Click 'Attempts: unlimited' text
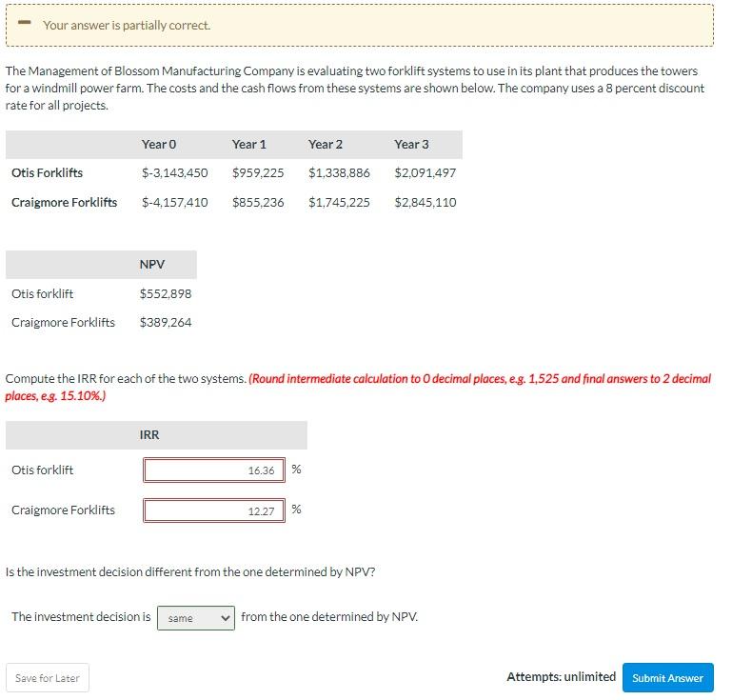Image resolution: width=732 pixels, height=700 pixels. pyautogui.click(x=562, y=676)
